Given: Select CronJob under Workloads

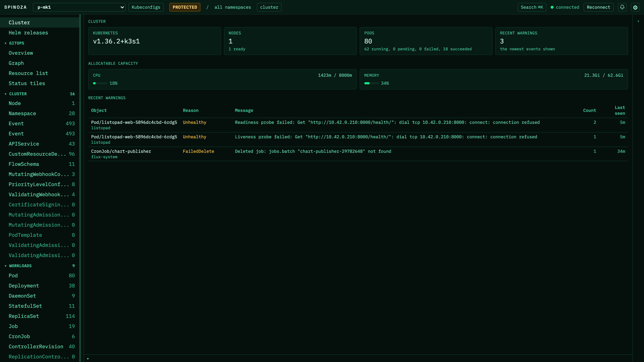Looking at the screenshot, I should (x=39, y=336).
